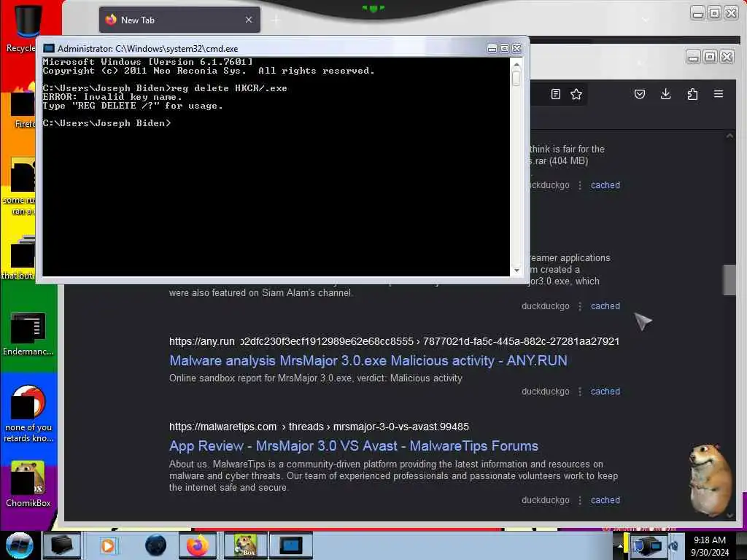Click the https://any.run URL text
The image size is (747, 560).
(202, 341)
